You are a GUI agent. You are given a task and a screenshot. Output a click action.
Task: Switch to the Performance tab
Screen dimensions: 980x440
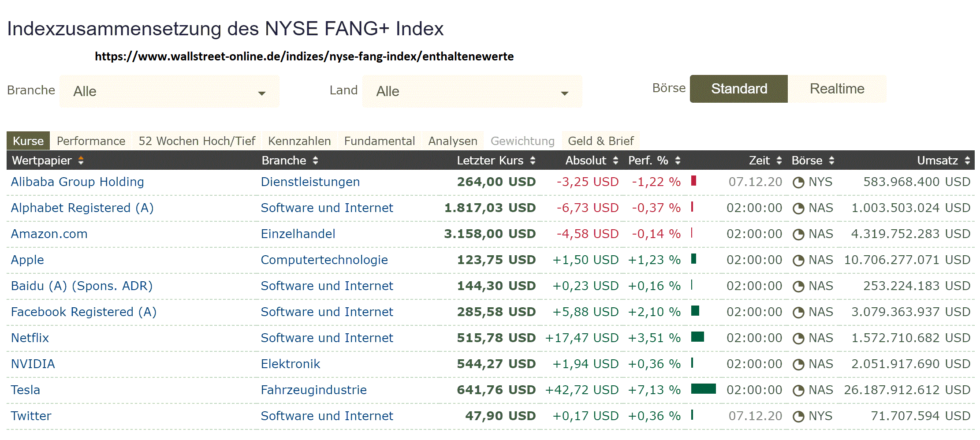pos(91,141)
